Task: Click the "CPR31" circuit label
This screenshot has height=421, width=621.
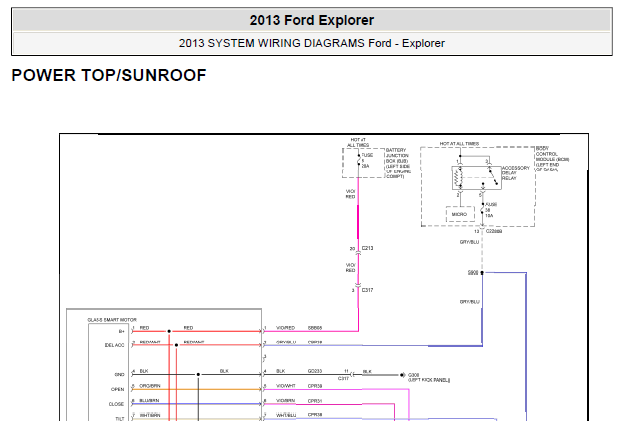Action: coord(315,401)
